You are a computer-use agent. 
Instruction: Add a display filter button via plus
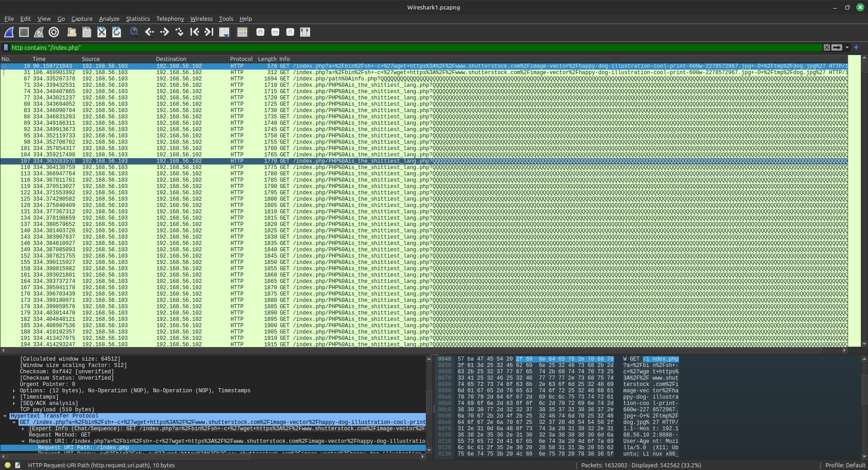(856, 47)
